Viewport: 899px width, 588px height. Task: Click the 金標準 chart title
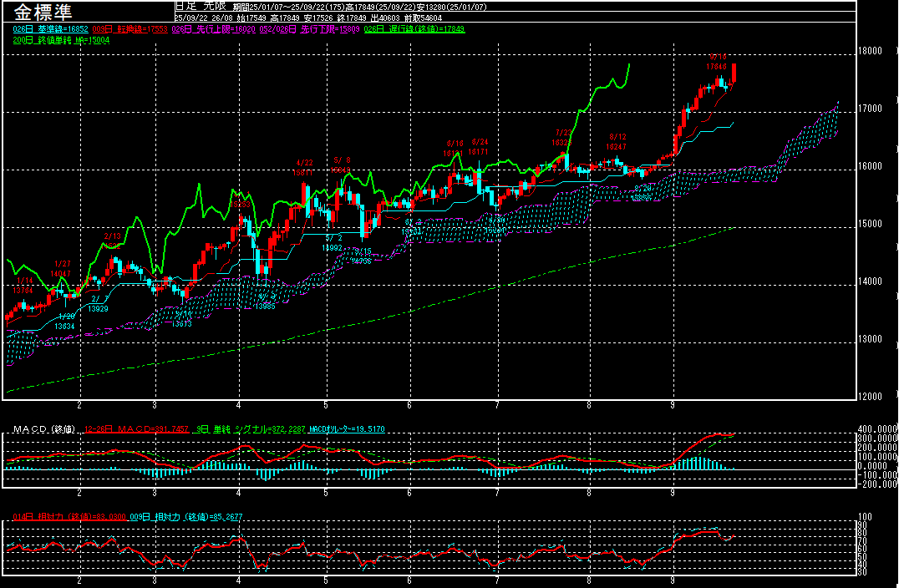(43, 12)
